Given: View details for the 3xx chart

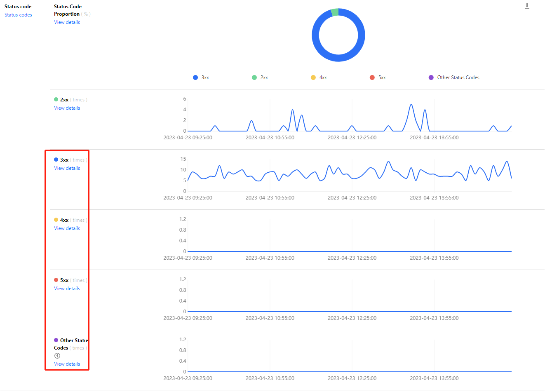Looking at the screenshot, I should click(67, 168).
